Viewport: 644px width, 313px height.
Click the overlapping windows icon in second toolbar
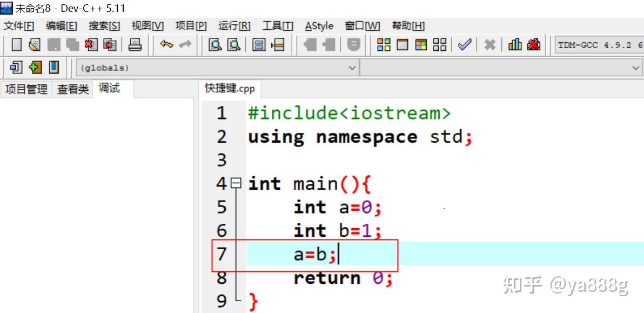coord(16,67)
